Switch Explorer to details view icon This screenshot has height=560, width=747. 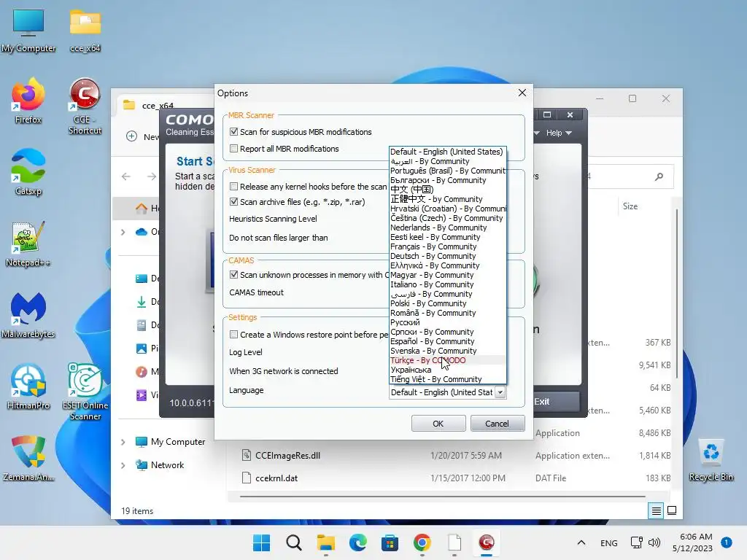click(656, 511)
